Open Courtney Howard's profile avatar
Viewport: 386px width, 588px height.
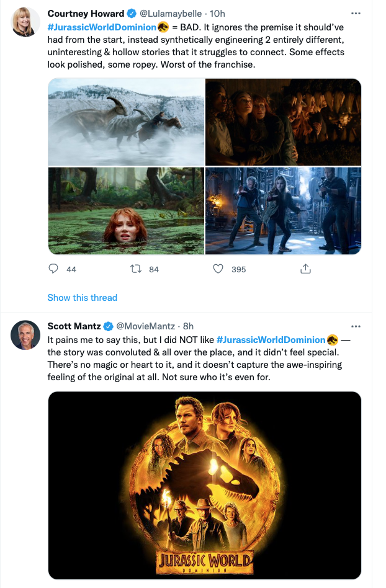coord(26,24)
